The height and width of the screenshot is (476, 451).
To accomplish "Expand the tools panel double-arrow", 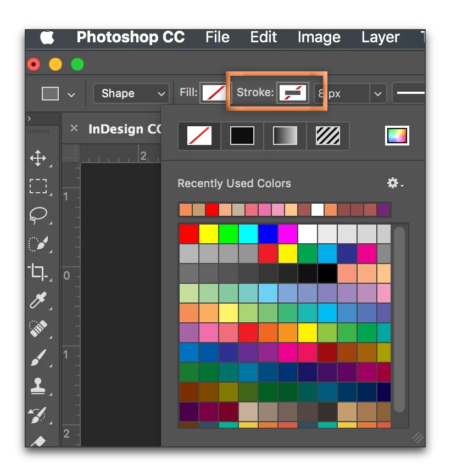I will pos(29,119).
